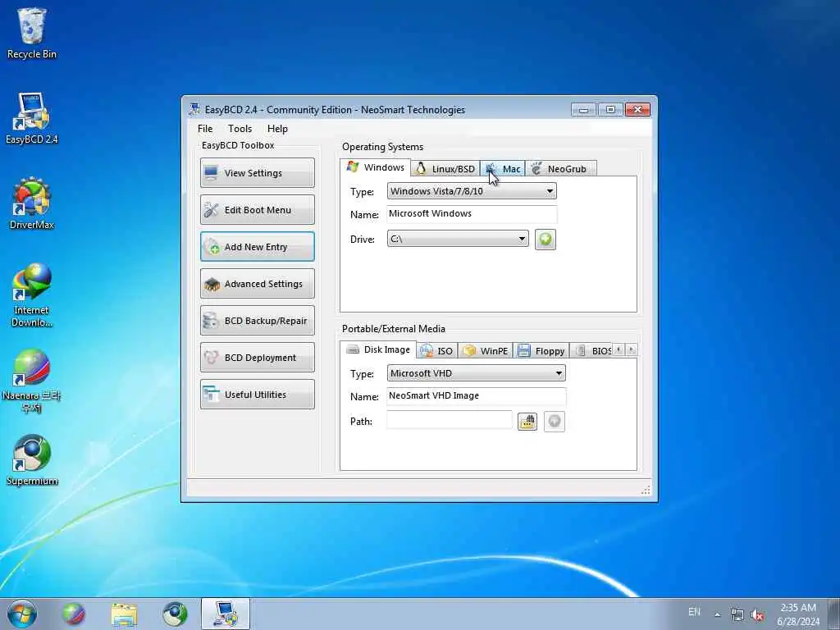
Task: Click the NeoSmart VHD Image name field
Action: coord(476,396)
